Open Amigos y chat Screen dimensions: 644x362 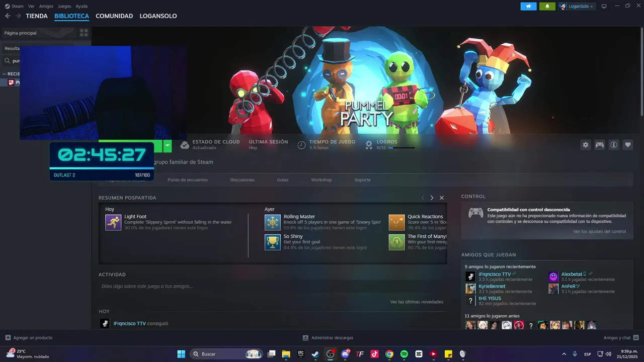tap(621, 337)
